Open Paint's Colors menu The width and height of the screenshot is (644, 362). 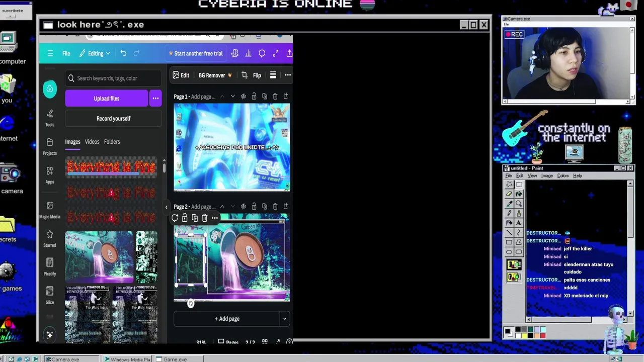click(563, 176)
